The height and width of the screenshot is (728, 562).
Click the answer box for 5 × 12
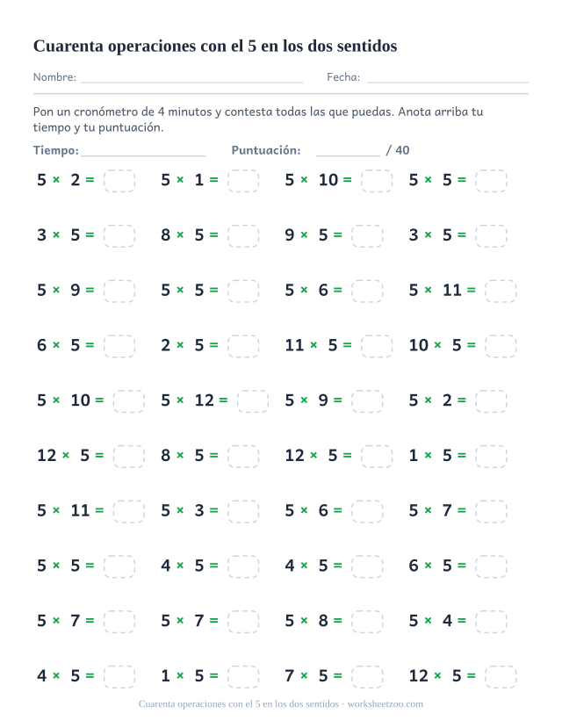pyautogui.click(x=252, y=401)
